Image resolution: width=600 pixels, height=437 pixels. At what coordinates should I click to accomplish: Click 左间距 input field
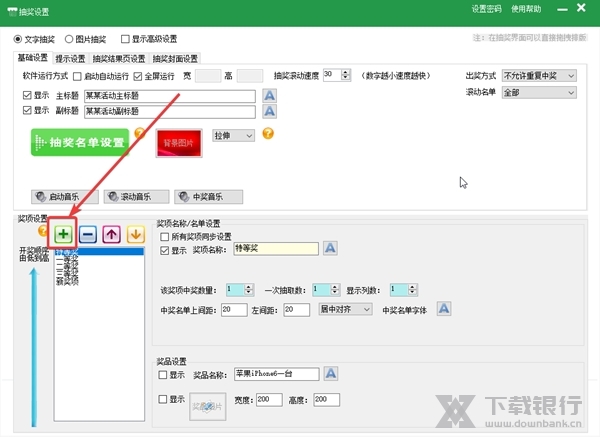(297, 310)
